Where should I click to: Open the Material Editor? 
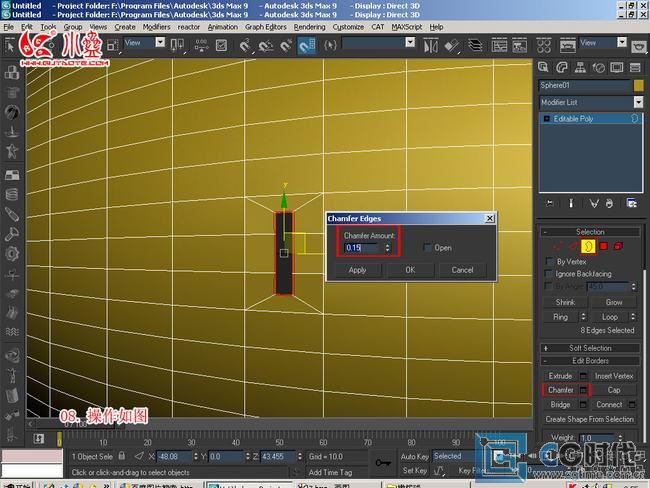tap(543, 45)
